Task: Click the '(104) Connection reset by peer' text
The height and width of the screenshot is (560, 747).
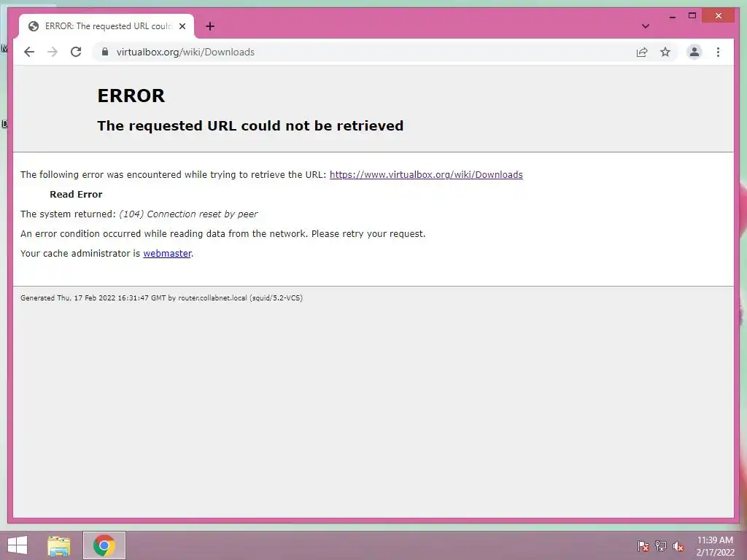Action: [x=188, y=214]
